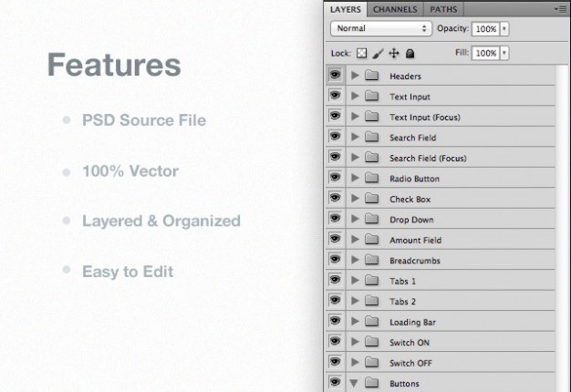This screenshot has height=392, width=571.
Task: Select the Switch ON layer name
Action: 410,343
